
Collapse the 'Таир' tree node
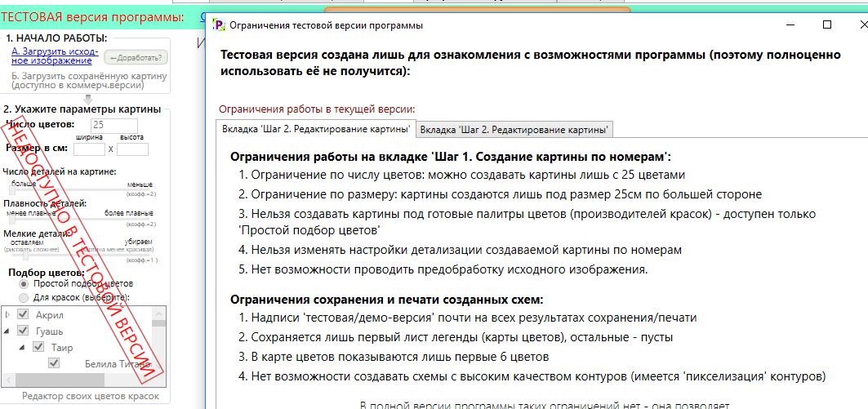[23, 348]
